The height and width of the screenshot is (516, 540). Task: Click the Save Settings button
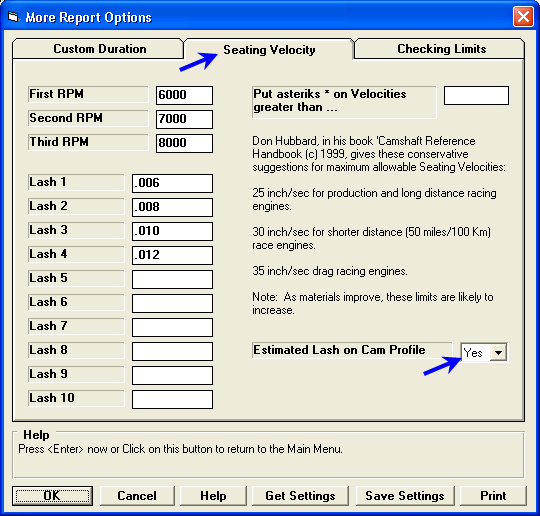click(x=405, y=496)
